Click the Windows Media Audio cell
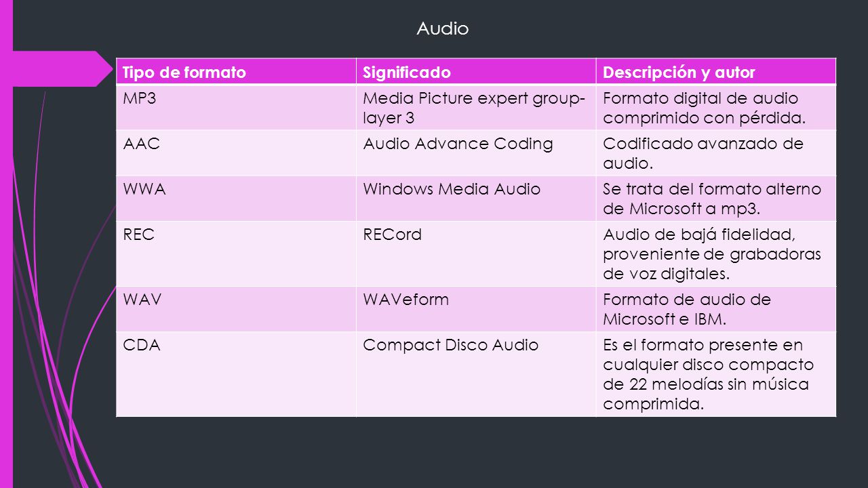868x488 pixels. (x=476, y=199)
